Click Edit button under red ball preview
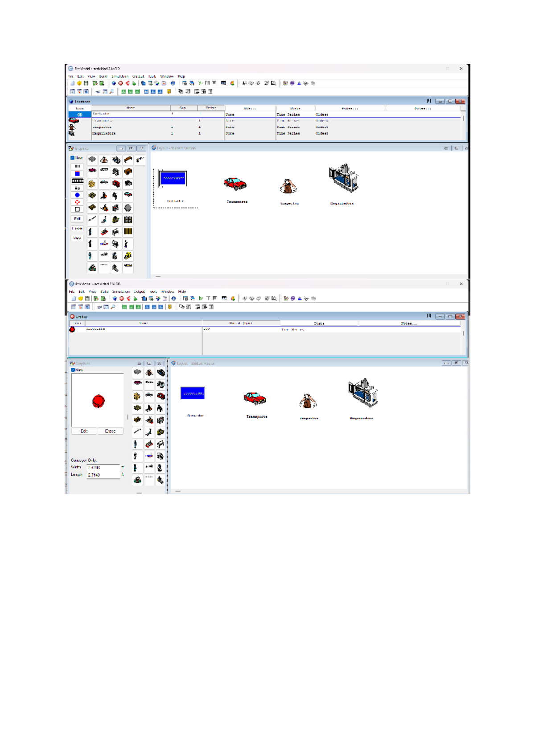The height and width of the screenshot is (756, 535). 84,431
